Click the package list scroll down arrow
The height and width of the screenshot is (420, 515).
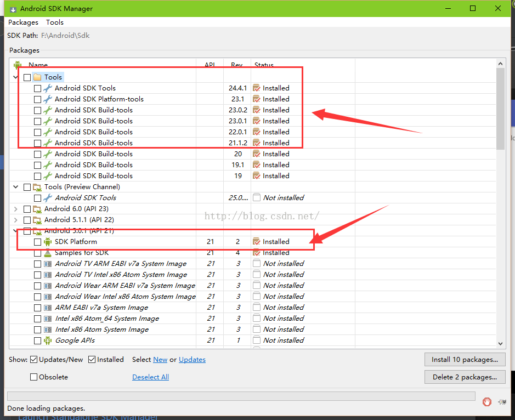coord(500,343)
